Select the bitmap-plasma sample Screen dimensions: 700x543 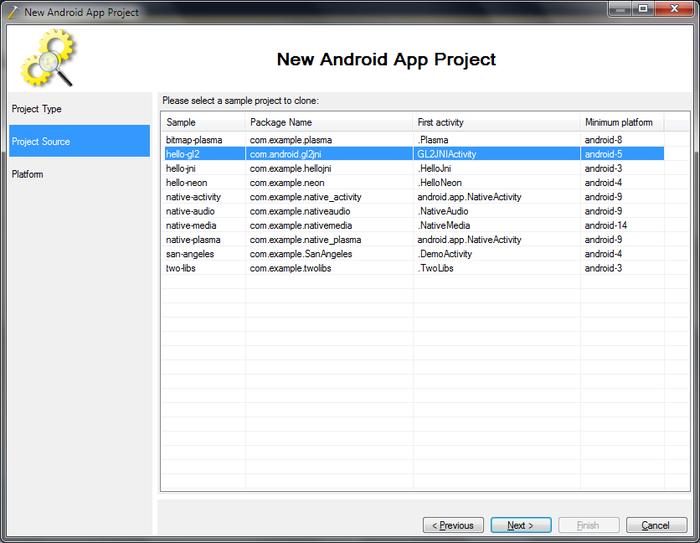tap(194, 140)
